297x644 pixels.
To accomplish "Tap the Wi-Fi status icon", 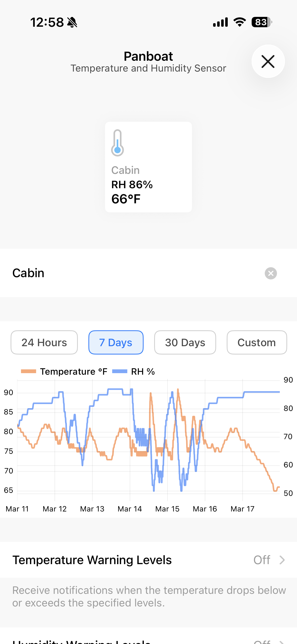I will (x=240, y=22).
